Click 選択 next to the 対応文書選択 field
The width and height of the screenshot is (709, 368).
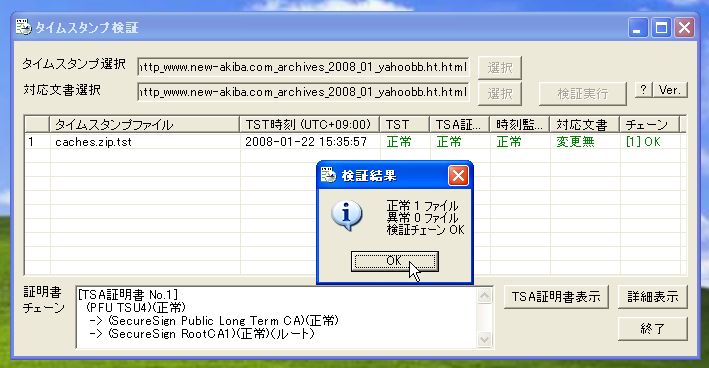pos(500,94)
